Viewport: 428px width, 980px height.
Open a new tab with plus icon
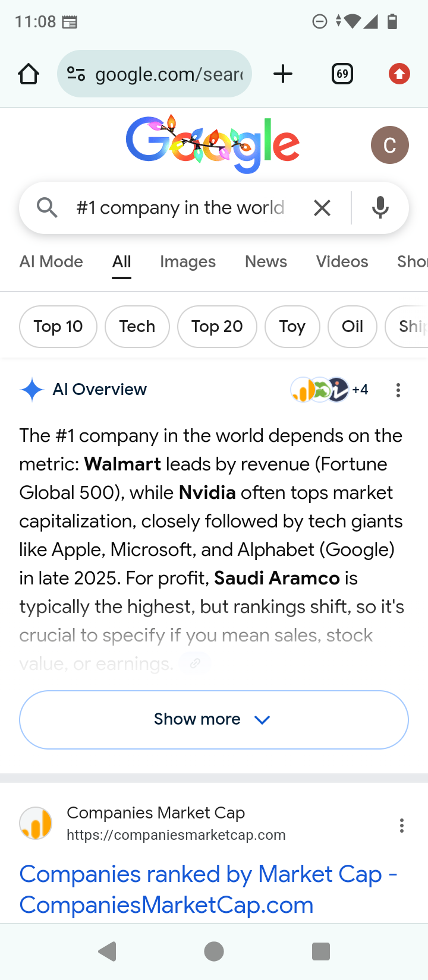[x=283, y=74]
